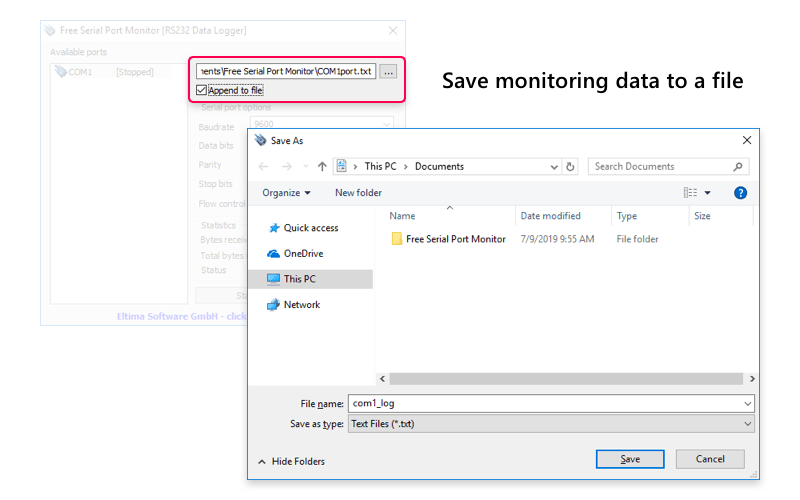Select Network in navigation pane
The image size is (800, 500).
[x=302, y=305]
